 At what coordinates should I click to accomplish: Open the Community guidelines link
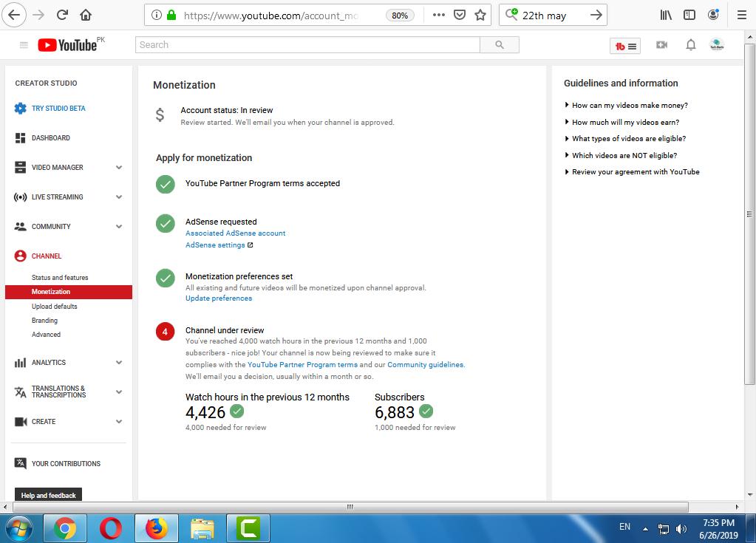click(x=425, y=365)
